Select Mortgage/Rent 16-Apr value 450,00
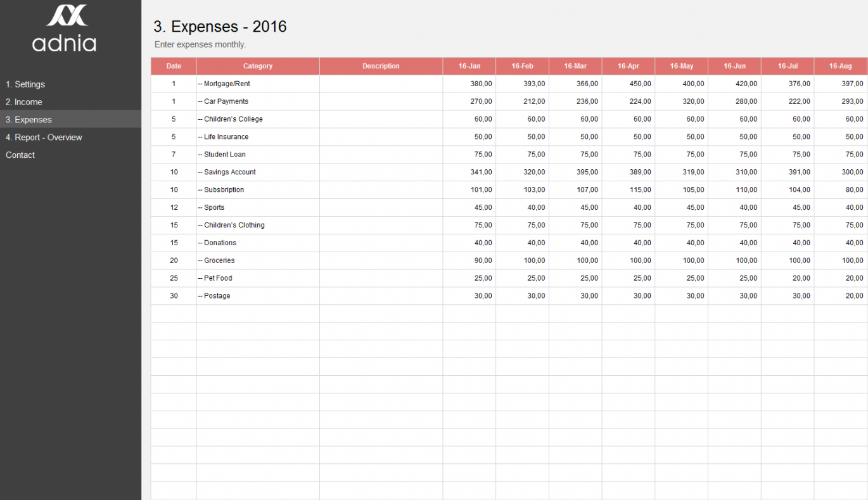The image size is (868, 500). pyautogui.click(x=628, y=84)
